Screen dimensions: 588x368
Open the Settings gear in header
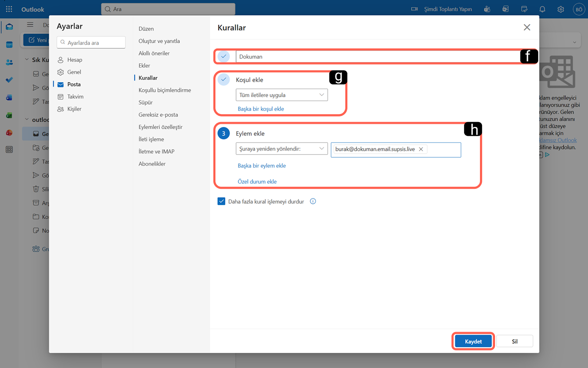560,9
